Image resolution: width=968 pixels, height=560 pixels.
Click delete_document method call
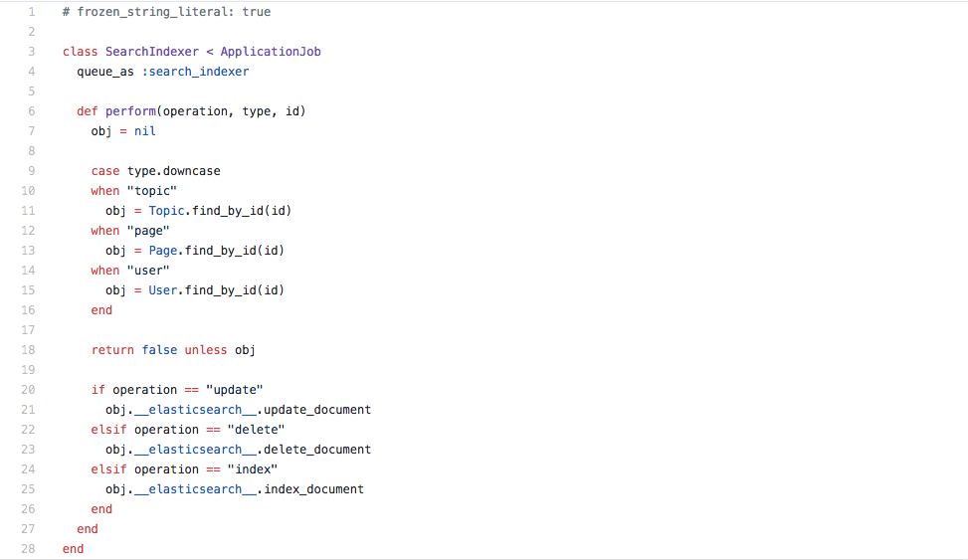point(317,450)
